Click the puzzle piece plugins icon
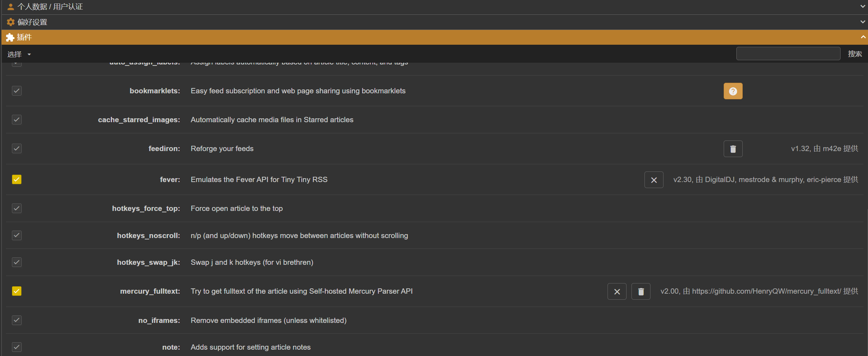 10,37
